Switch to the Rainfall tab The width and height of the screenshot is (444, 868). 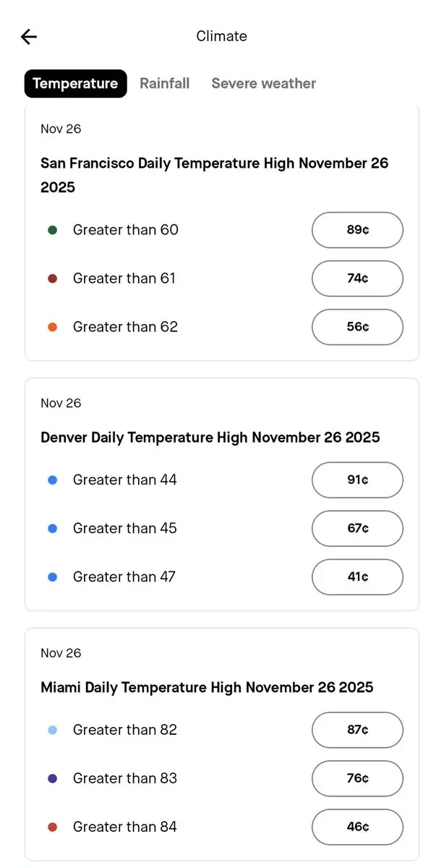pos(165,83)
